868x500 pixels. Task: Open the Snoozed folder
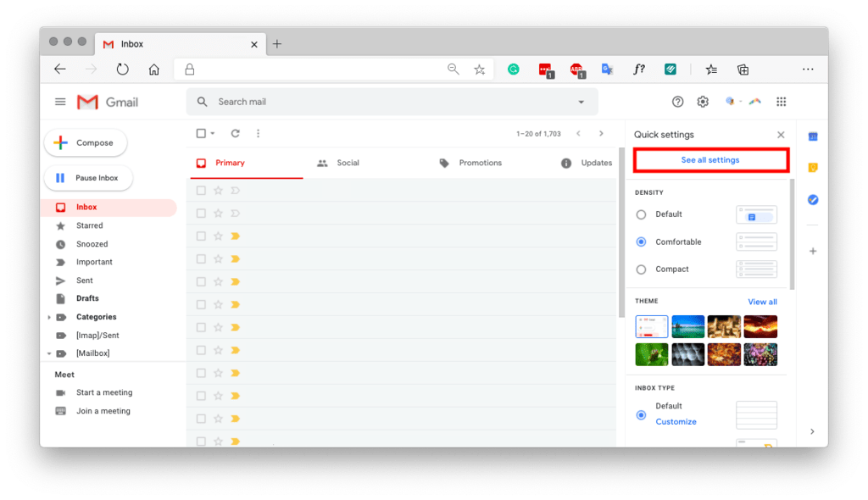coord(92,243)
